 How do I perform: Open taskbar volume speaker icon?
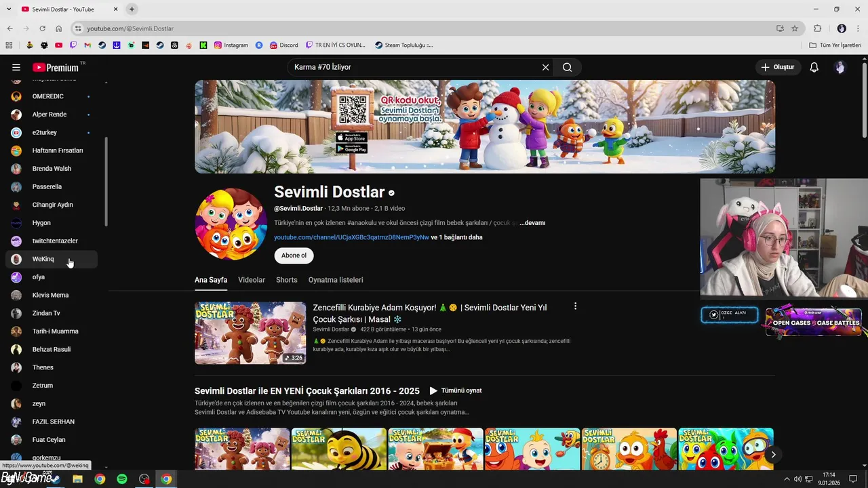coord(798,479)
